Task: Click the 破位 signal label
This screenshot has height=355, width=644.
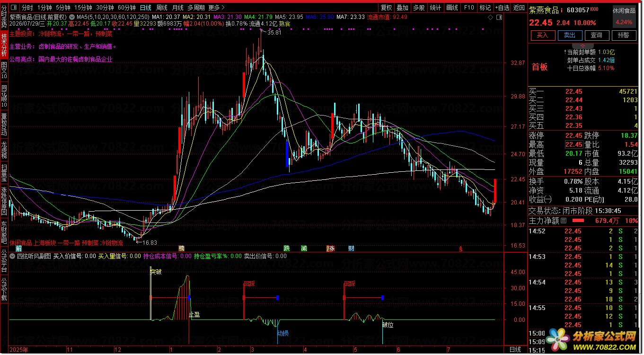Action: 388,325
